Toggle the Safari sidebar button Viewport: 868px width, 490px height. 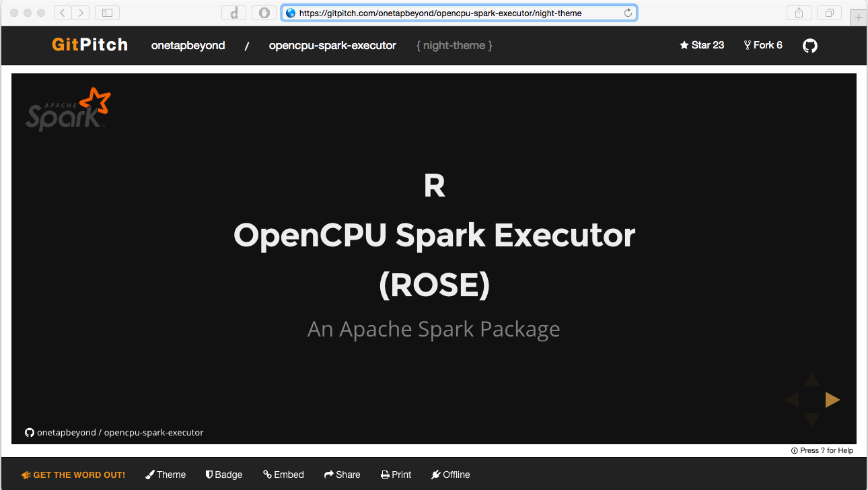click(x=107, y=13)
